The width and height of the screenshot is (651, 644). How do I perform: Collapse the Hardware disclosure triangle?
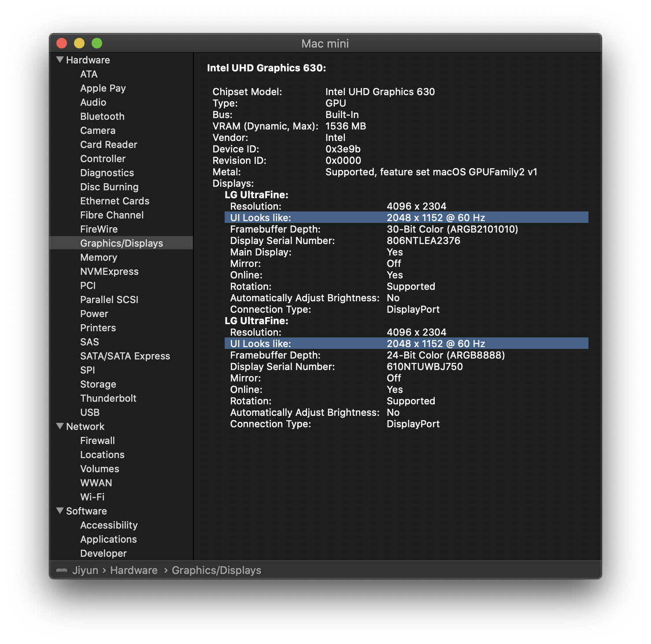tap(60, 60)
